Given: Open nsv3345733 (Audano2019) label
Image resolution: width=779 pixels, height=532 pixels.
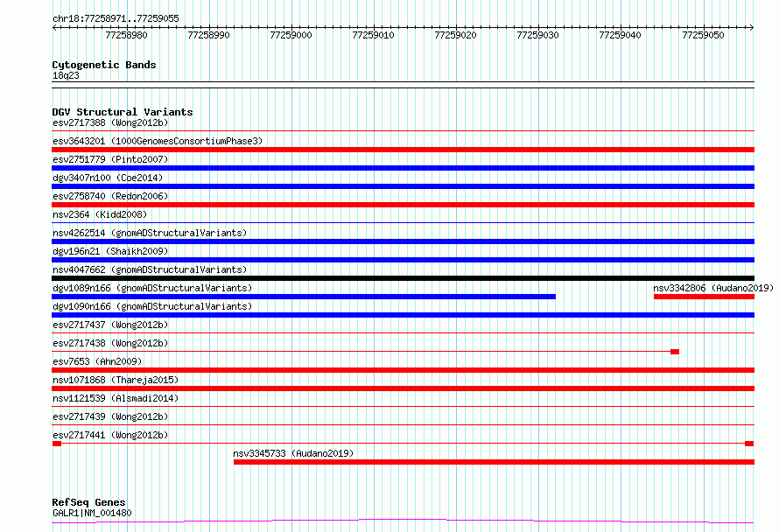Looking at the screenshot, I should click(x=293, y=453).
